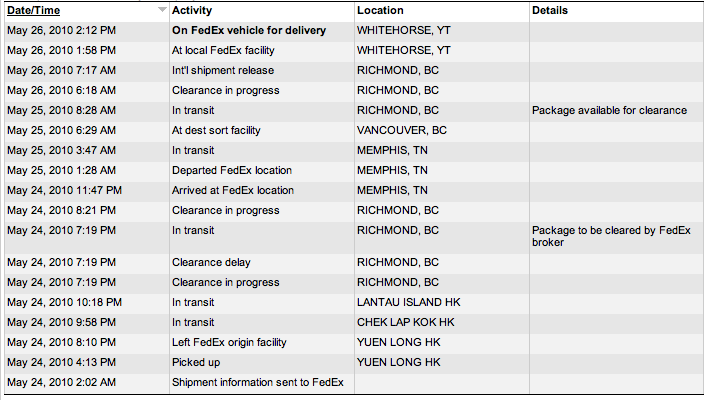Click the Left FedEx origin facility entry
The image size is (709, 400).
point(229,342)
